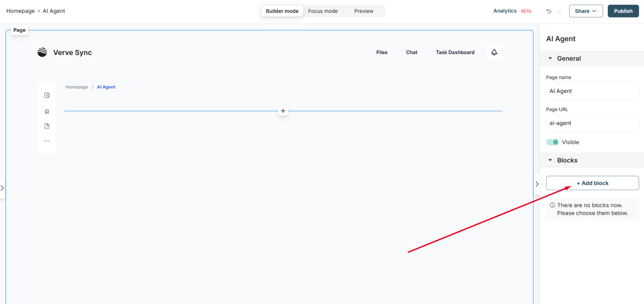Collapse the General section

pyautogui.click(x=550, y=58)
